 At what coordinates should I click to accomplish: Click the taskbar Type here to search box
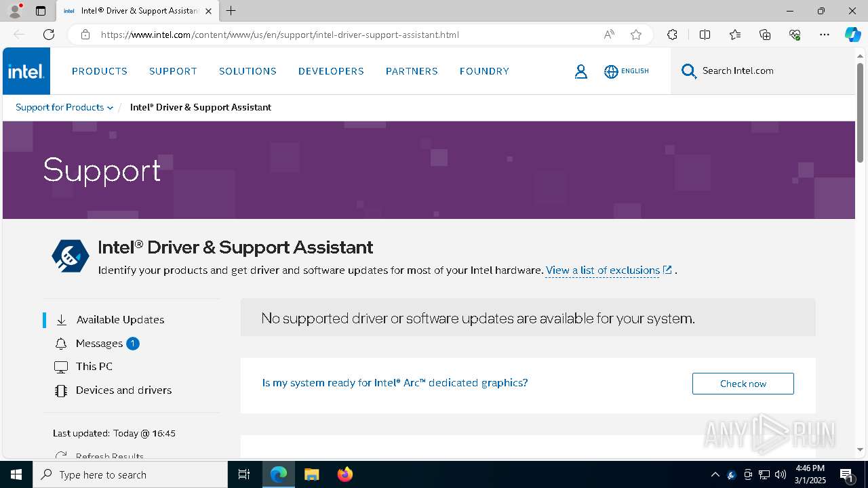pyautogui.click(x=130, y=474)
